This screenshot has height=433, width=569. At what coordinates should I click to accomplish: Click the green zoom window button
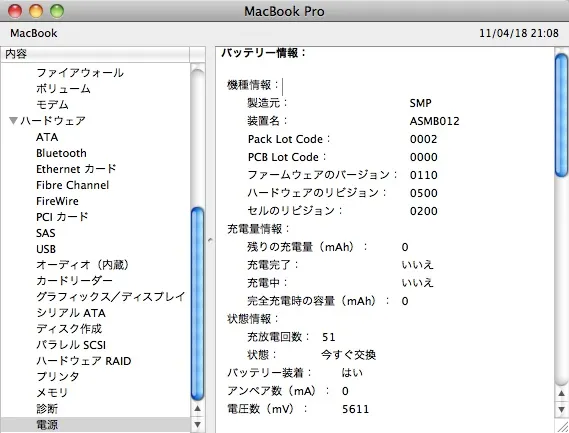57,11
